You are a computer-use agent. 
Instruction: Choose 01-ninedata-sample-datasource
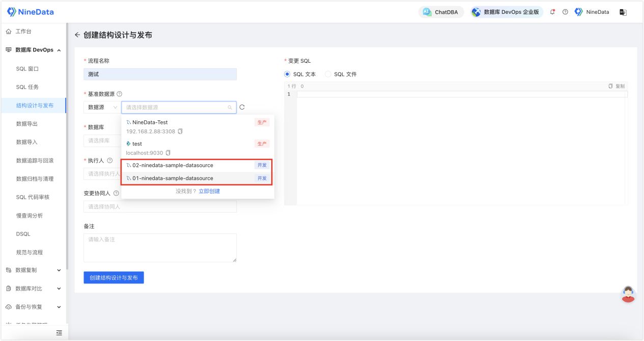(198, 178)
